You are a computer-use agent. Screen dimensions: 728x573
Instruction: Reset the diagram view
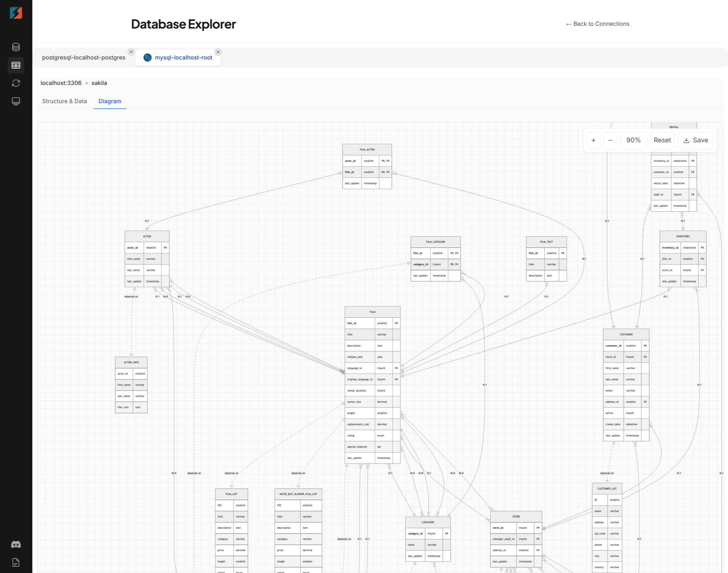(x=662, y=140)
